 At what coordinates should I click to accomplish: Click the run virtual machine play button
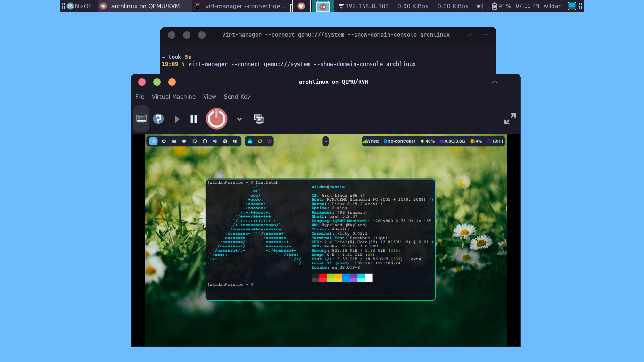point(177,119)
